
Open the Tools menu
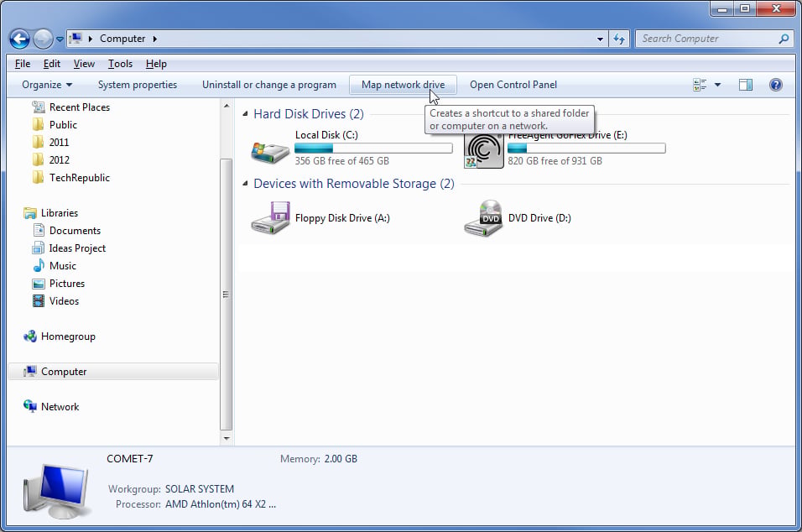(120, 64)
